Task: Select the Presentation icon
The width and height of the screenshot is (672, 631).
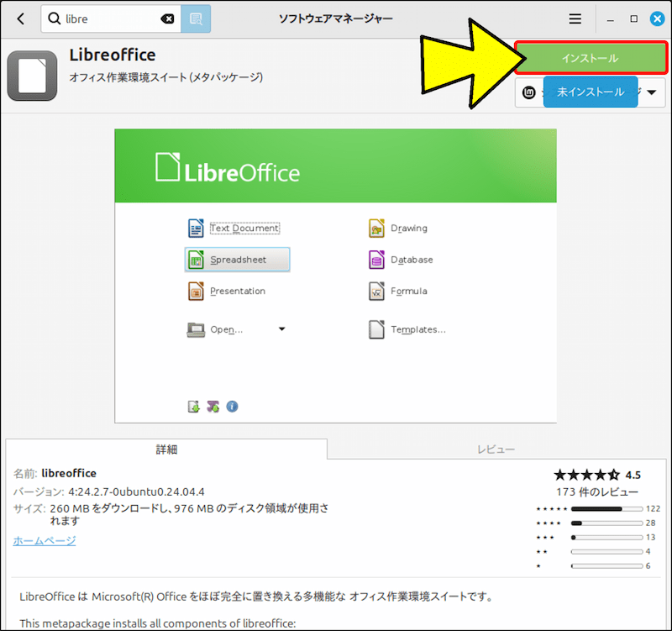Action: click(197, 291)
